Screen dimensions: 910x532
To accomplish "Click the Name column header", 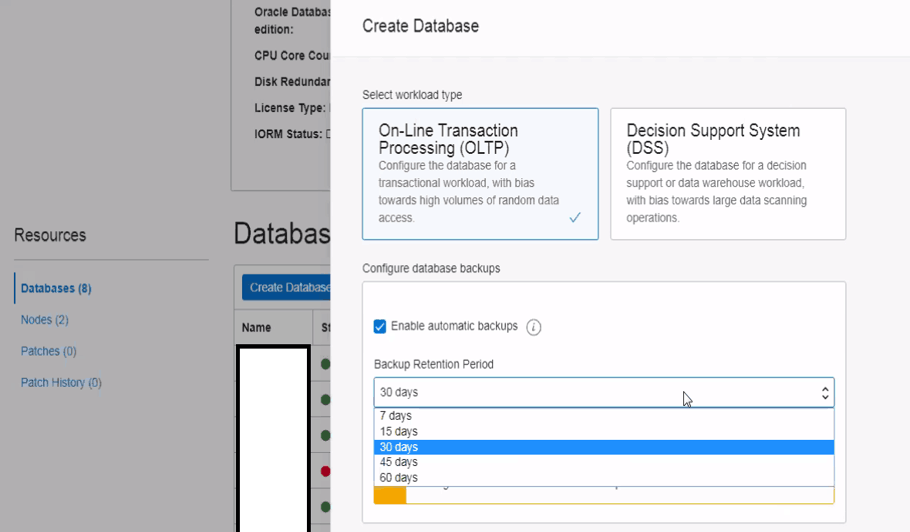I will (x=256, y=327).
